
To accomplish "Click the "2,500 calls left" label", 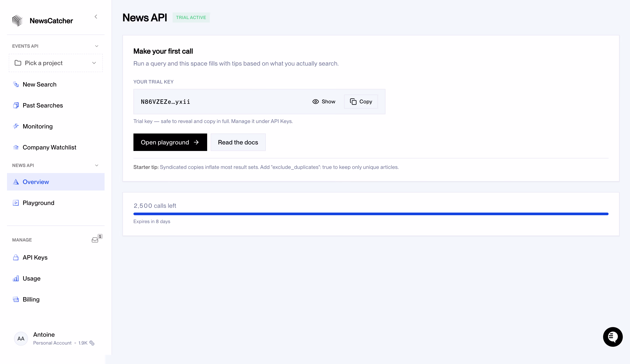I will pos(155,206).
